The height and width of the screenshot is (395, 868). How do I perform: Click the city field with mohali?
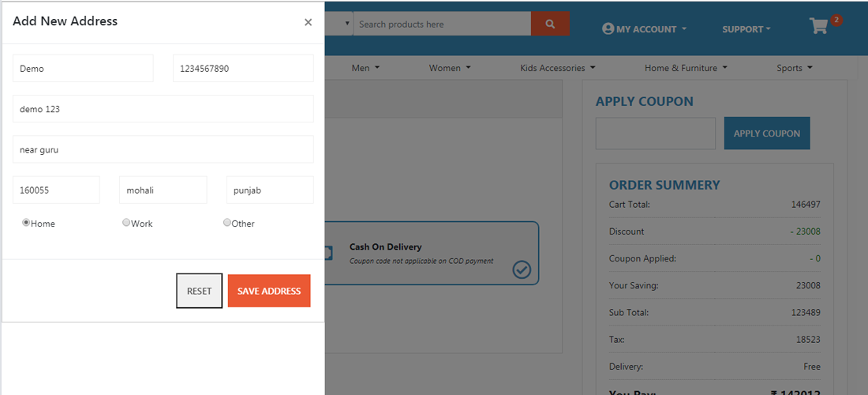tap(163, 190)
